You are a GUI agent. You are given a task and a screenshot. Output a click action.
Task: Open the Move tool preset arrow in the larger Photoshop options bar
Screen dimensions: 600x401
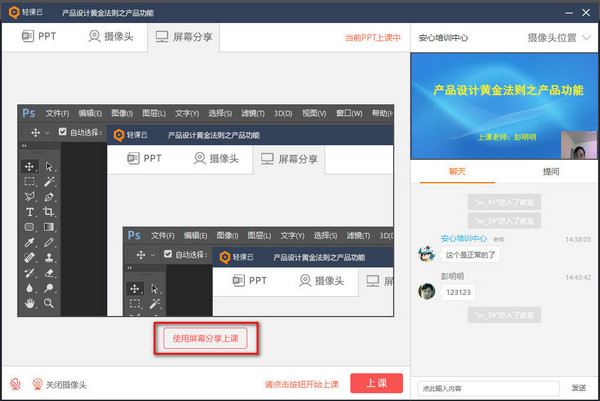click(47, 133)
